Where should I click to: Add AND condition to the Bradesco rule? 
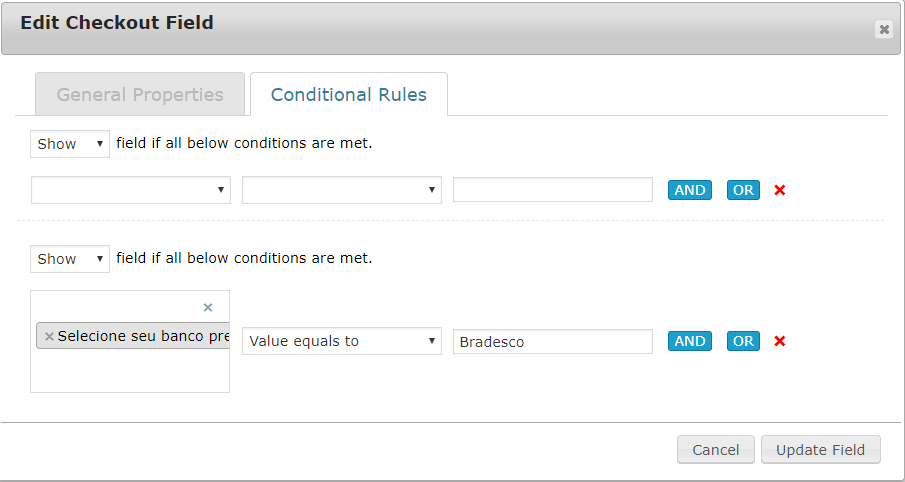tap(690, 341)
